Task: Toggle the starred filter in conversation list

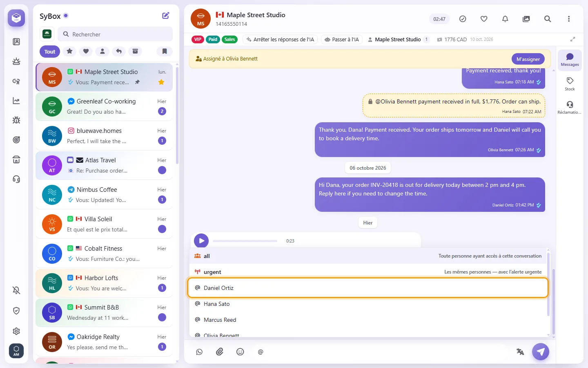Action: (x=70, y=52)
